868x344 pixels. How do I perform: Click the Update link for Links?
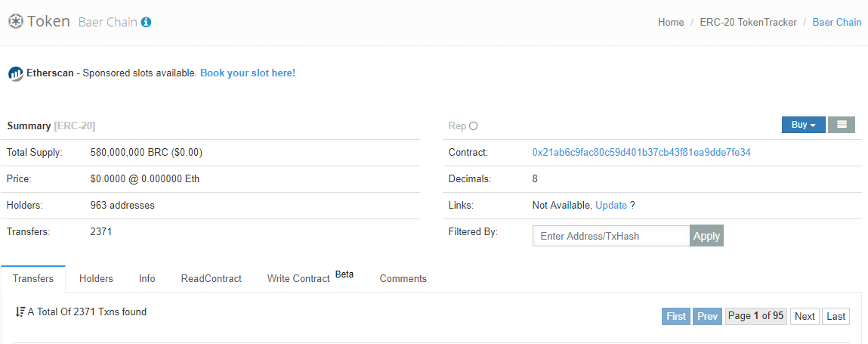611,206
